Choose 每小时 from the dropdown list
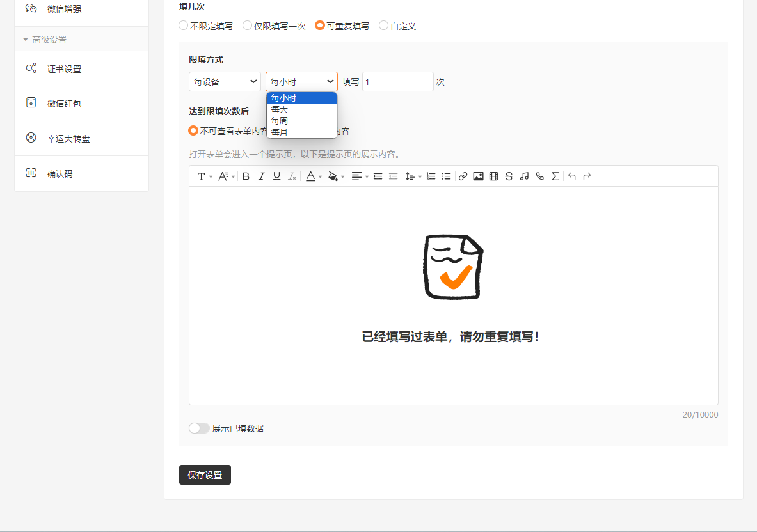The height and width of the screenshot is (532, 757). pyautogui.click(x=302, y=98)
